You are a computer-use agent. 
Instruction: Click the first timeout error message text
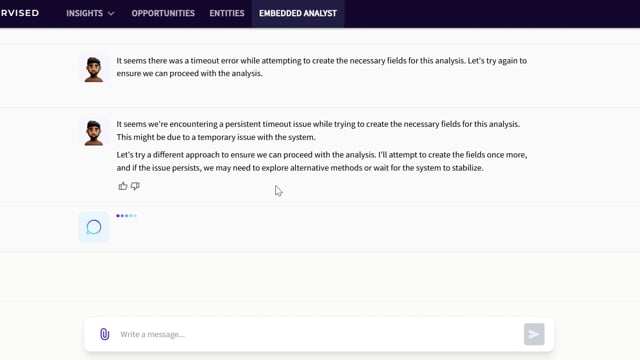coord(322,67)
